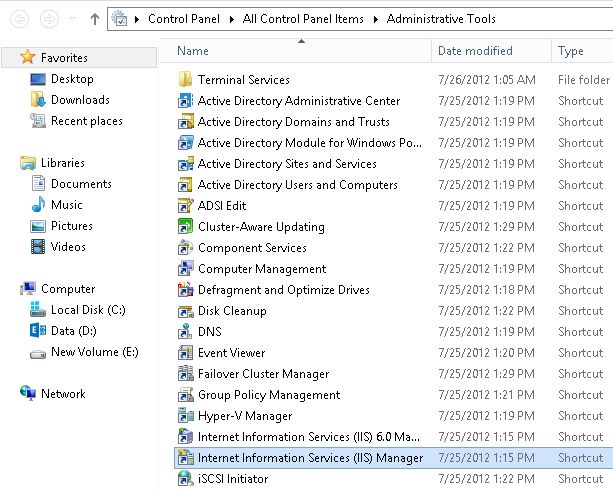Click Cluster-Aware Updating date 7/25/2012 1:29 PM
This screenshot has width=613, height=490.
(x=486, y=227)
